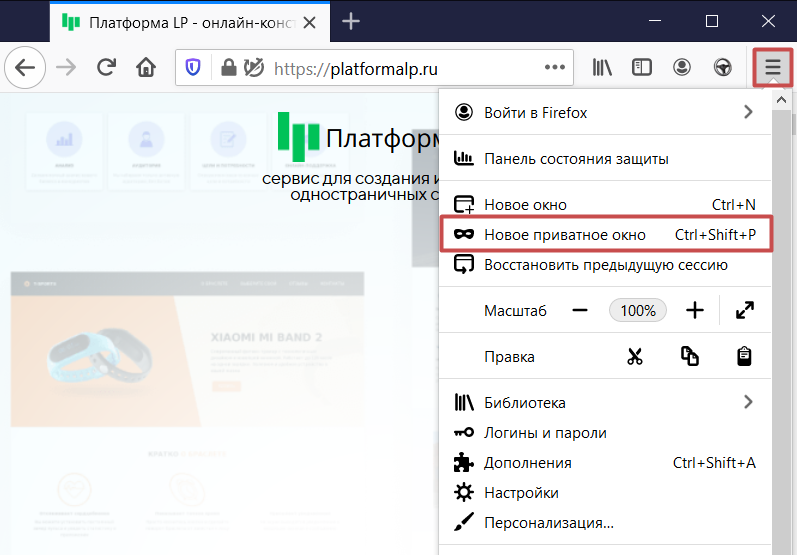The width and height of the screenshot is (797, 555).
Task: Open Логины и пароли
Action: (545, 433)
